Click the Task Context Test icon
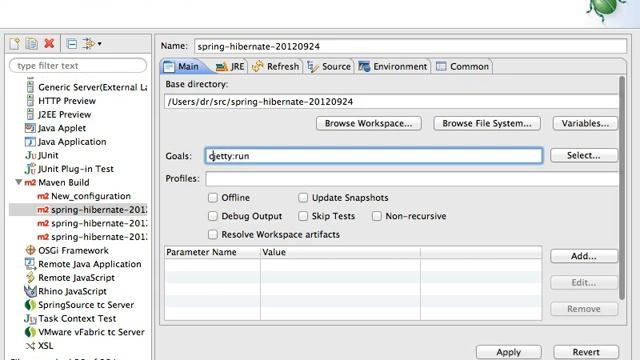Viewport: 640px width, 360px height. (x=30, y=318)
